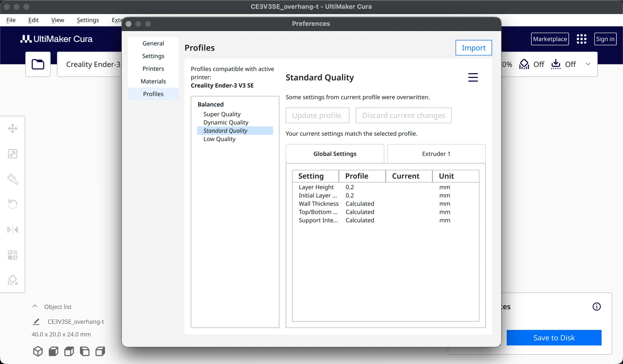Click the adhesion Off icon in print settings

click(x=556, y=64)
